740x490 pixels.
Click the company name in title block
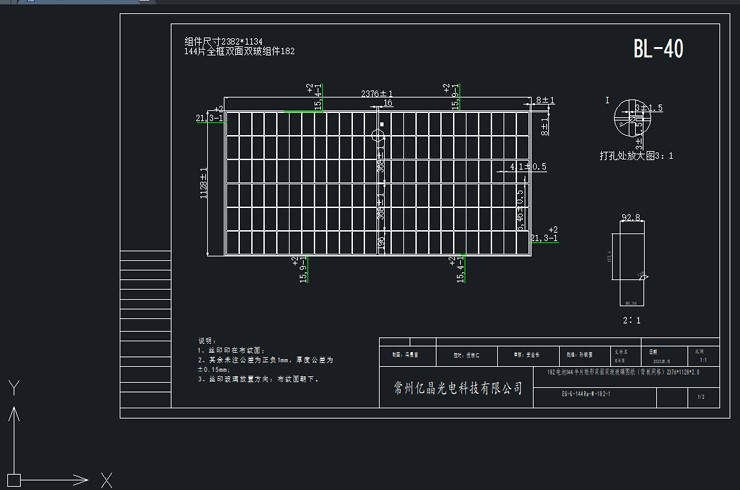pos(452,388)
